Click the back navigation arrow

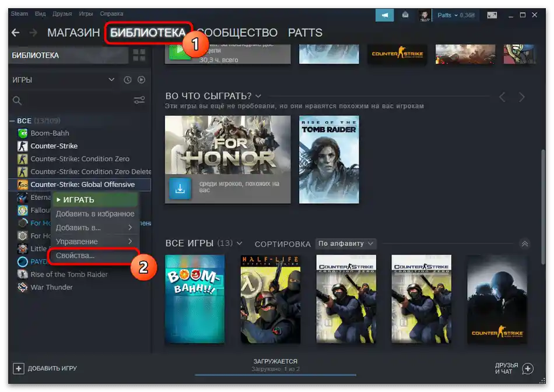[x=15, y=33]
